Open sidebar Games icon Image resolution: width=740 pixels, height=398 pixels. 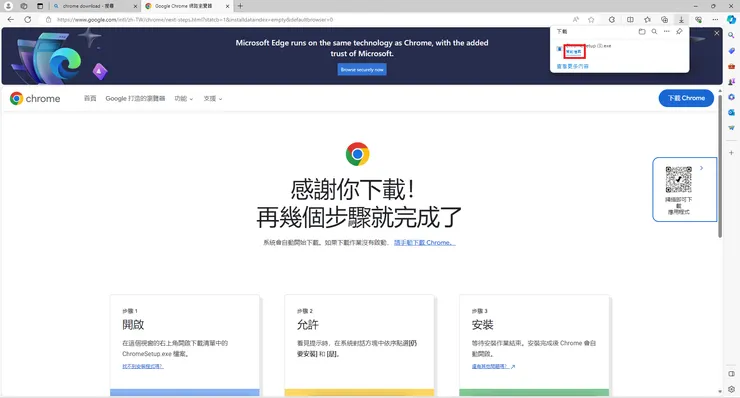(x=731, y=82)
